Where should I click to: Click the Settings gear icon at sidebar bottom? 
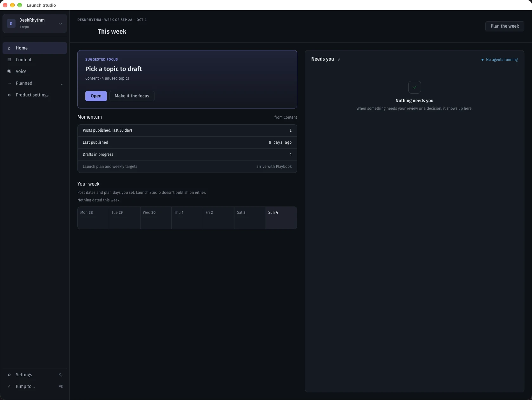[x=9, y=375]
